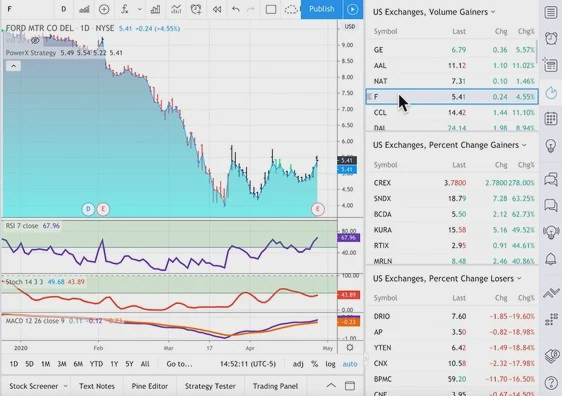Viewport: 562px width, 396px height.
Task: Toggle the log scale
Action: coord(330,364)
